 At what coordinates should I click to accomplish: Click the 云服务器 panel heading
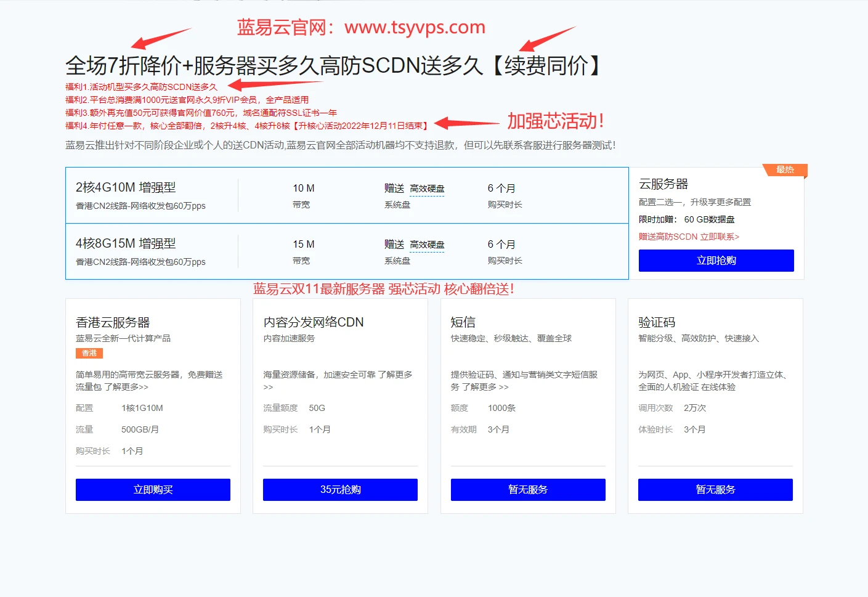pyautogui.click(x=663, y=184)
